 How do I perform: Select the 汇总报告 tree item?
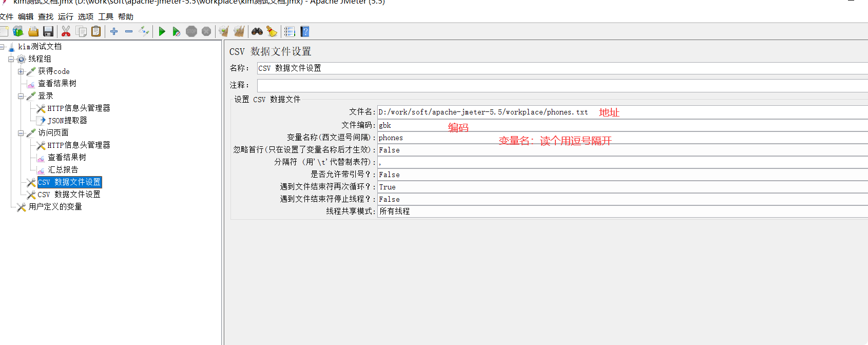pyautogui.click(x=63, y=169)
